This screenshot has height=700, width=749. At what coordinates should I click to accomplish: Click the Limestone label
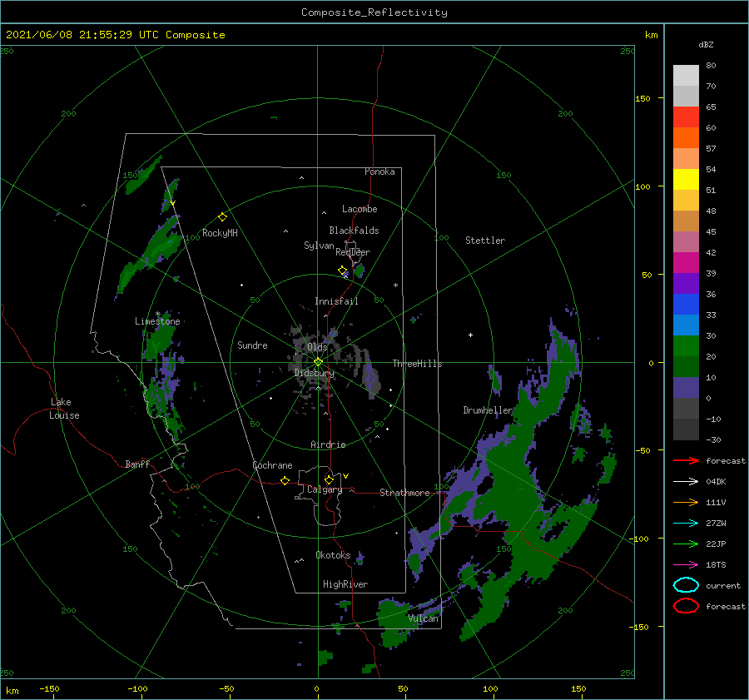pos(157,321)
